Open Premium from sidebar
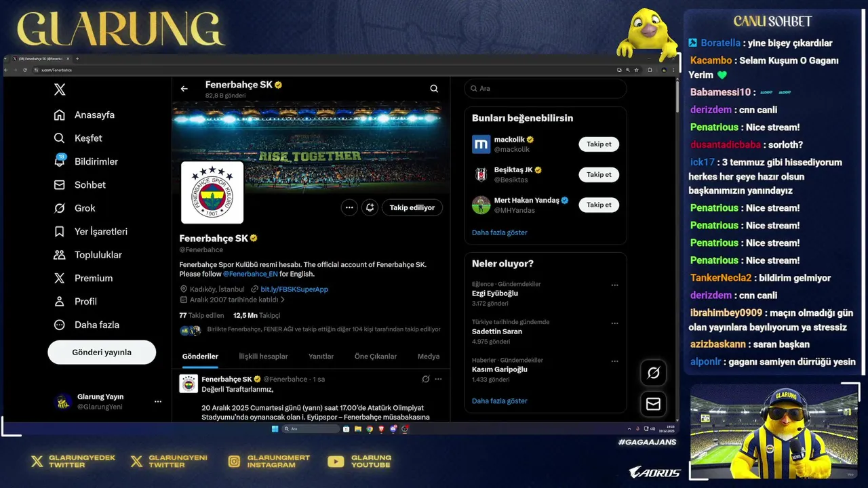Image resolution: width=868 pixels, height=488 pixels. click(83, 278)
